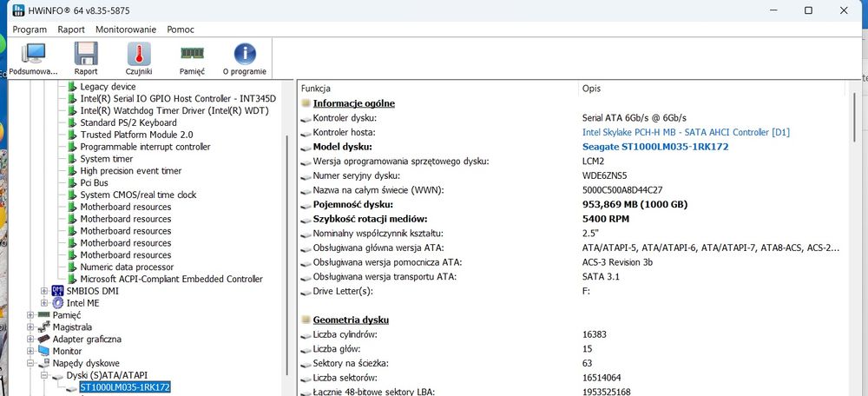
Task: Click the Informacje ogólne section icon
Action: (306, 103)
